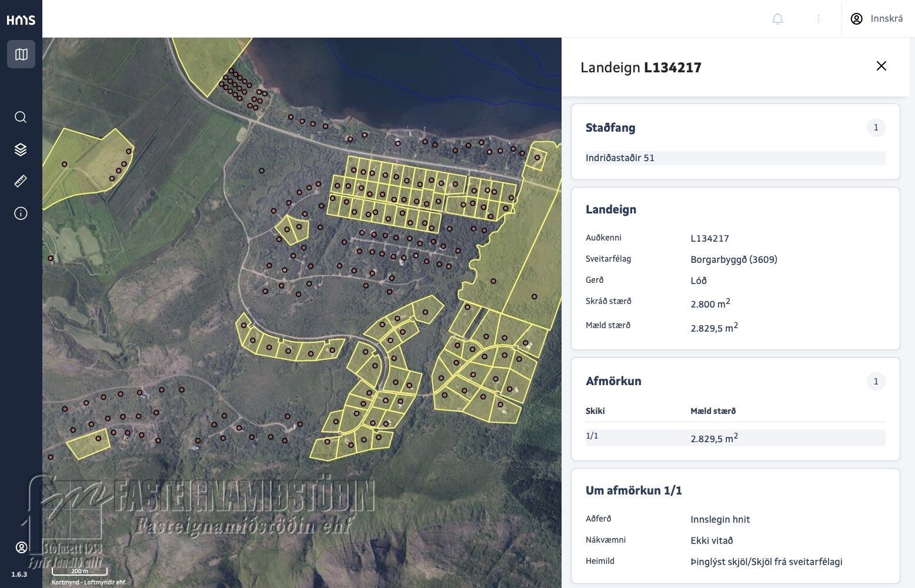Select the ruler measurement tool
The height and width of the screenshot is (588, 915).
[21, 181]
